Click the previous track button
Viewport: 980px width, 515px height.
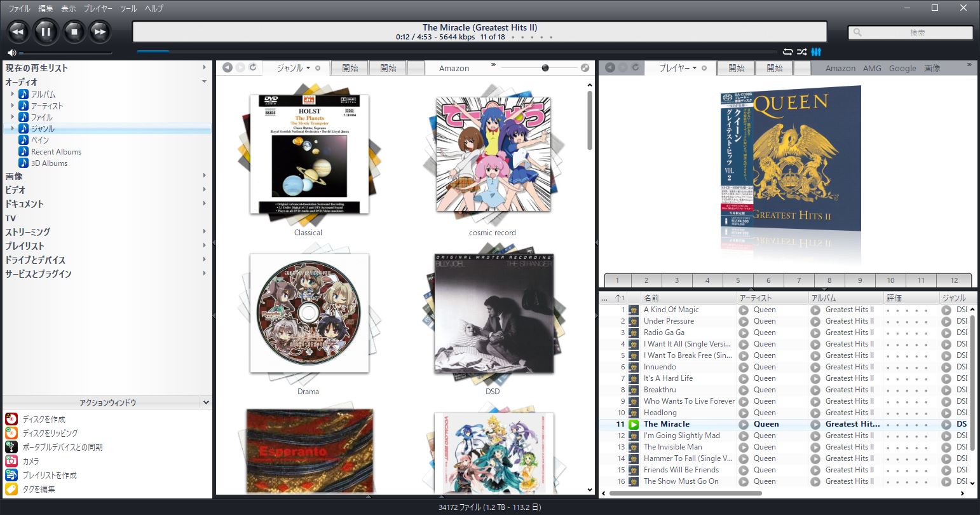(x=18, y=31)
